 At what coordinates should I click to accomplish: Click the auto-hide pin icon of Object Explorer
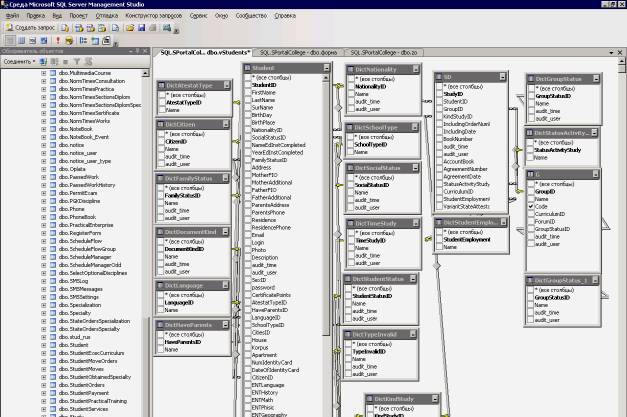(x=136, y=50)
